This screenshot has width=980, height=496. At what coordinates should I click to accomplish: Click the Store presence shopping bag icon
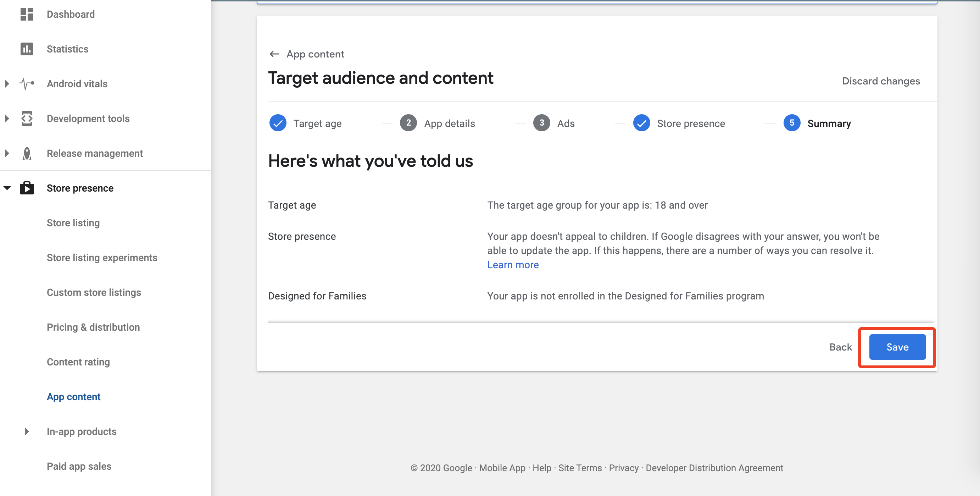27,188
